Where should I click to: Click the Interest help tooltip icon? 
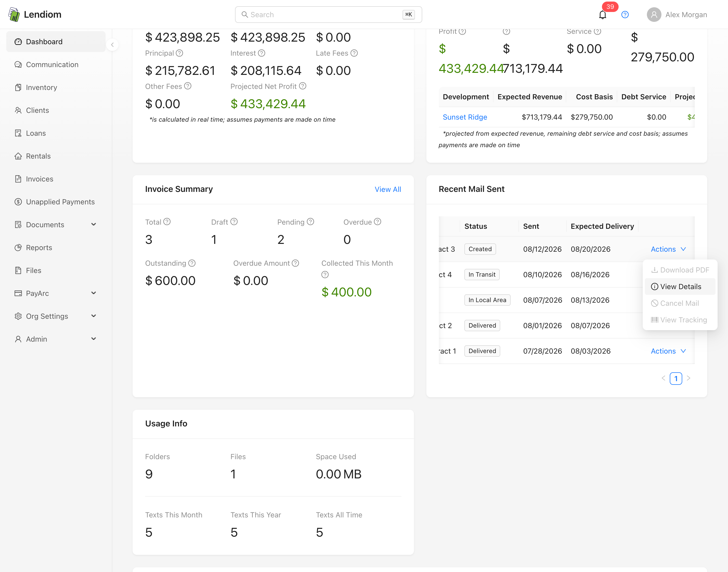(262, 53)
